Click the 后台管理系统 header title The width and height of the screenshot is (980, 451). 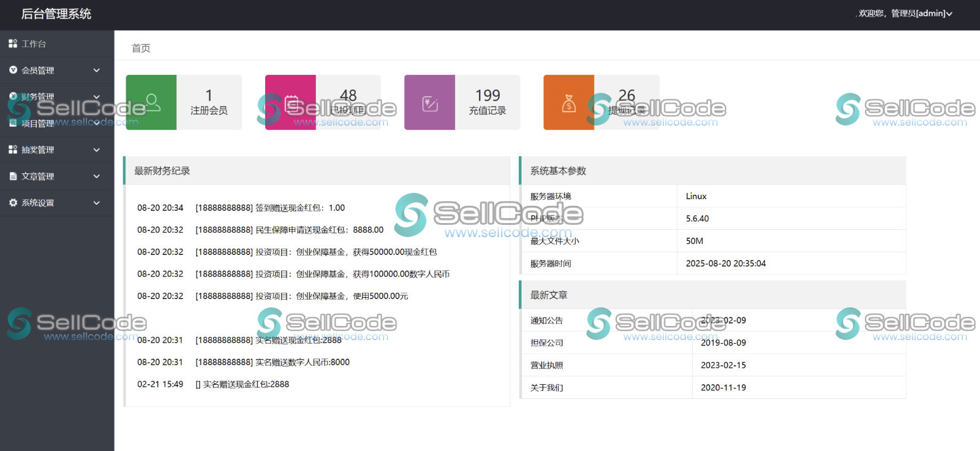click(56, 13)
